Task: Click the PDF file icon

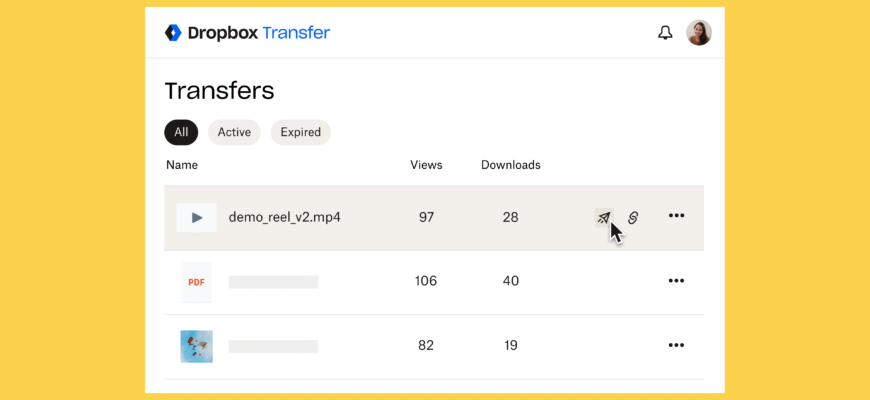Action: coord(197,282)
